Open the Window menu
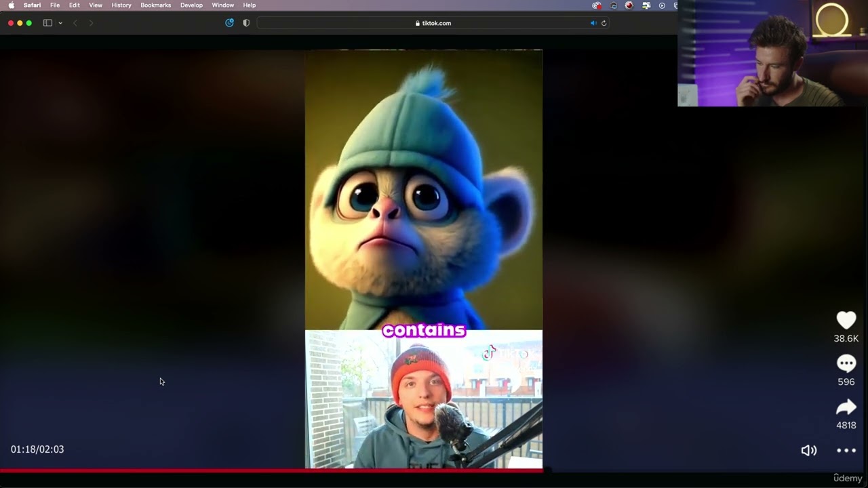The width and height of the screenshot is (868, 488). click(222, 5)
